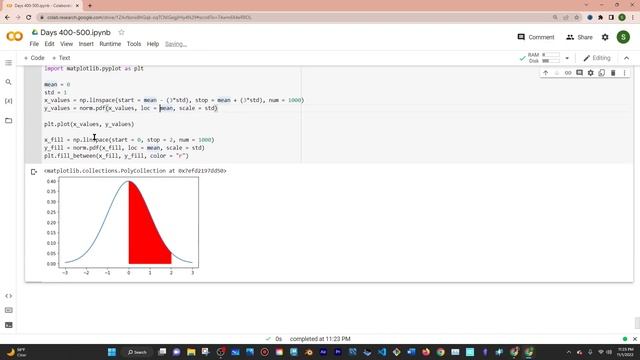
Task: Click the PolyCollection output text
Action: click(x=135, y=171)
